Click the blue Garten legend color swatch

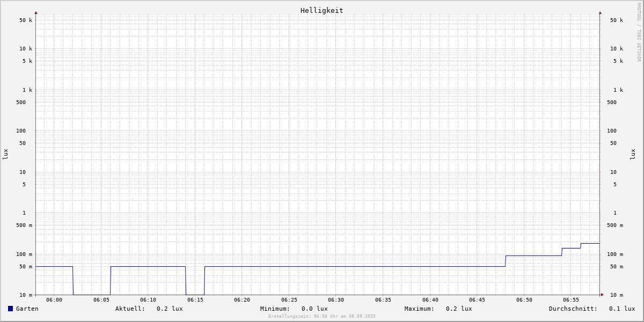point(10,309)
